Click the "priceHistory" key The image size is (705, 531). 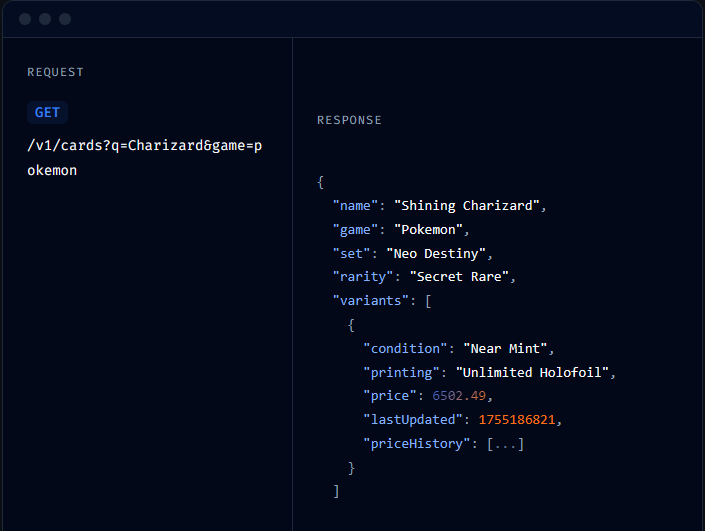pos(417,444)
